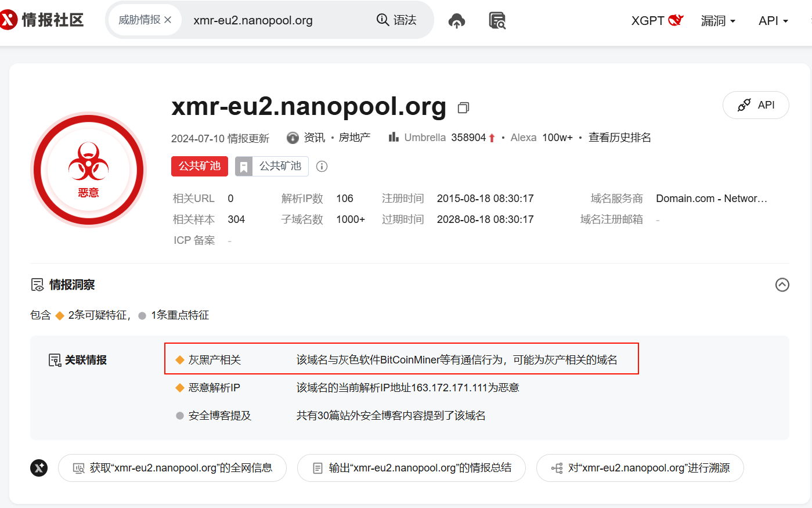Viewport: 812px width, 508px height.
Task: Click the Umbrella rank 358904
Action: coord(468,138)
